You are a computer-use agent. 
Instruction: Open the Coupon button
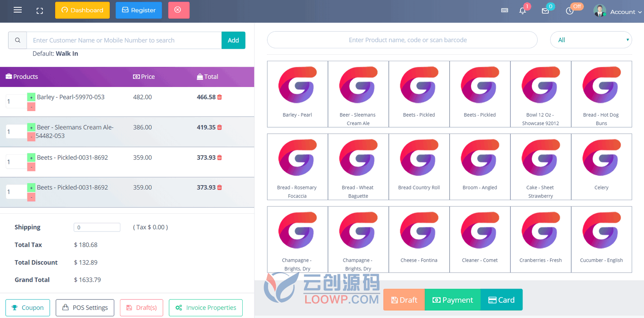pos(28,308)
